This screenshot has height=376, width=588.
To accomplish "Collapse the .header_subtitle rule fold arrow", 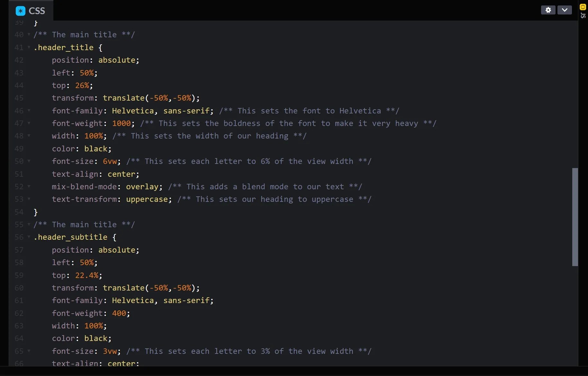I will point(29,237).
